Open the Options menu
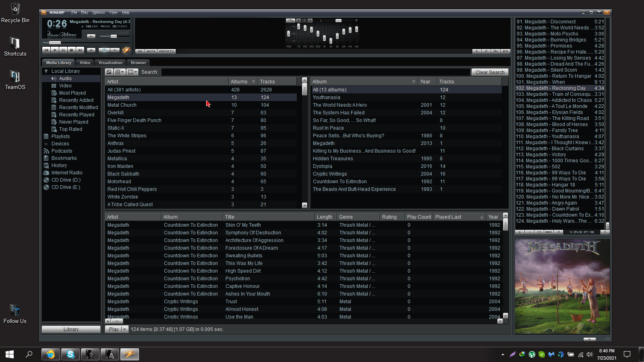The width and height of the screenshot is (644, 362). coord(98,12)
